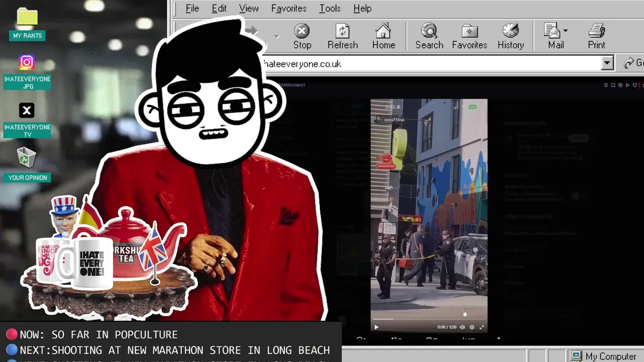Image resolution: width=644 pixels, height=362 pixels.
Task: Click the Stop toolbar button
Action: click(302, 36)
